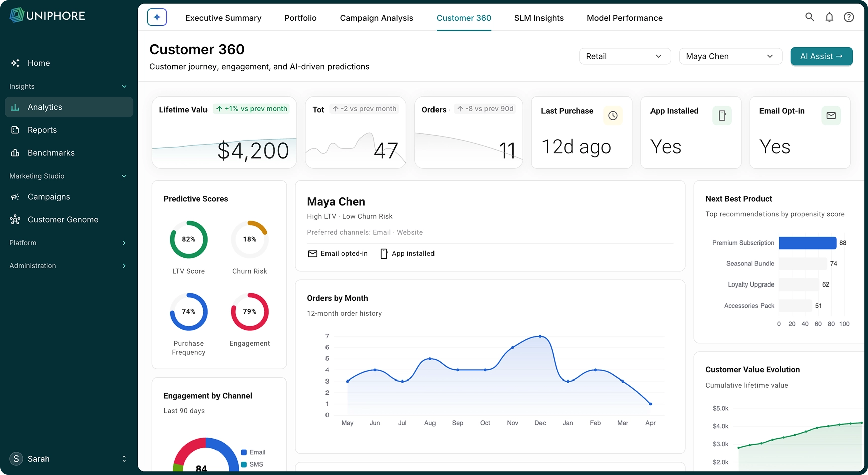Screen dimensions: 868x475
Task: Click the Benchmarks icon in sidebar
Action: point(15,153)
